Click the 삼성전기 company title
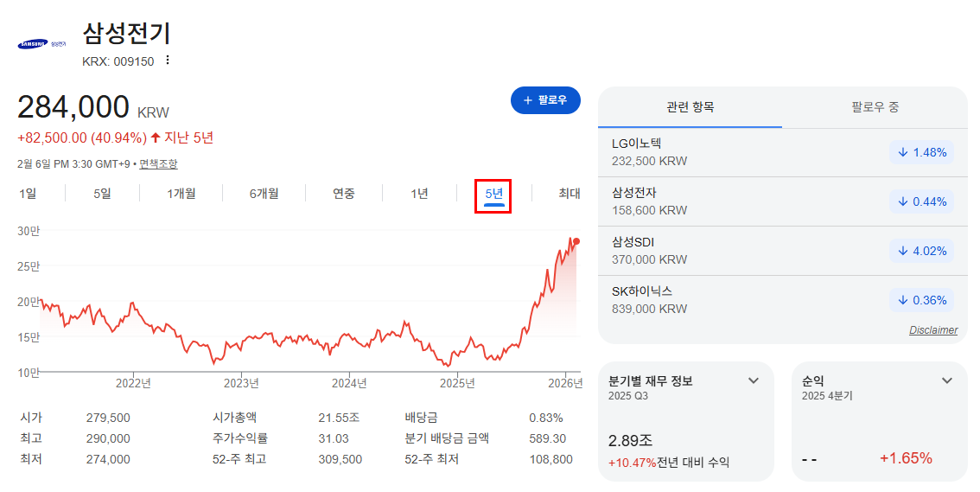 pos(126,33)
